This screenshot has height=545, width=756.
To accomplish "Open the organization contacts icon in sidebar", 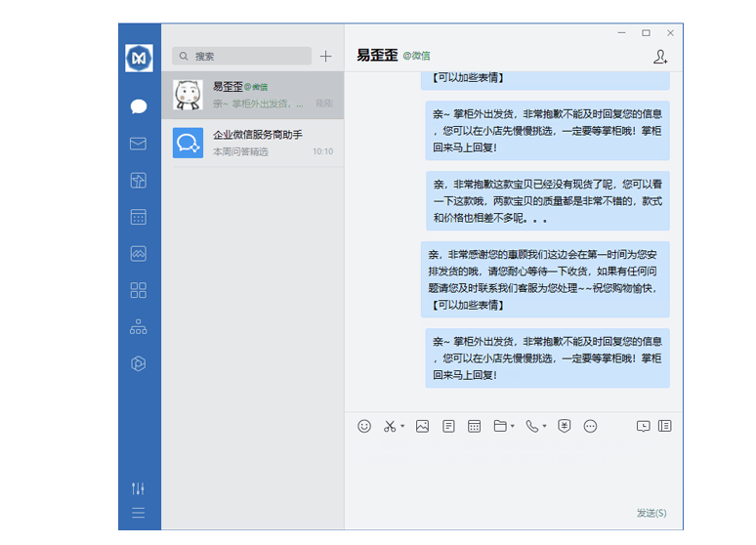I will (x=139, y=327).
